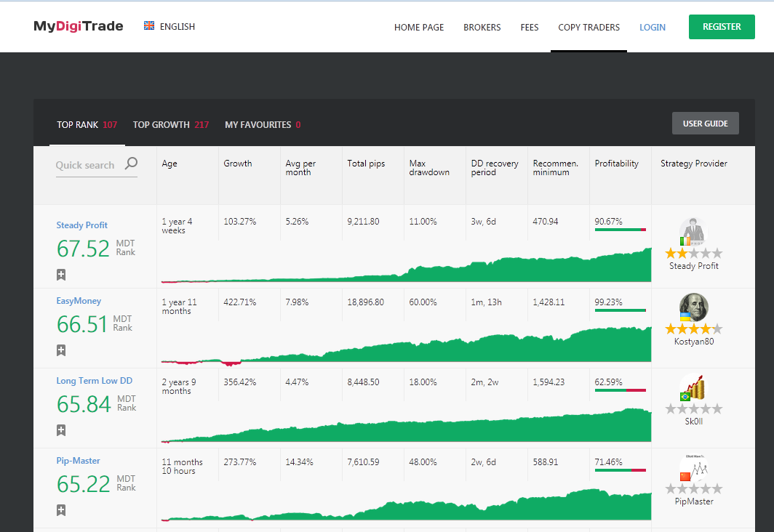Click the UK flag language icon
This screenshot has height=532, width=774.
point(149,25)
